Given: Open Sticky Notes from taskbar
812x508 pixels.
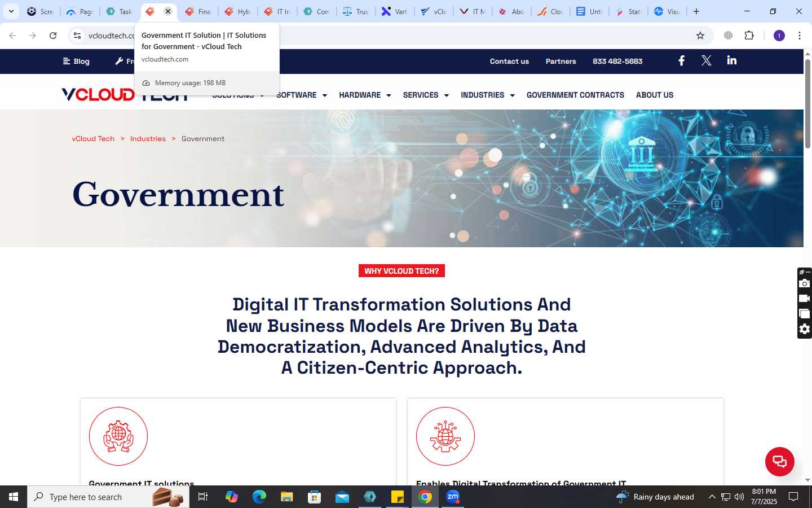Looking at the screenshot, I should coord(398,497).
